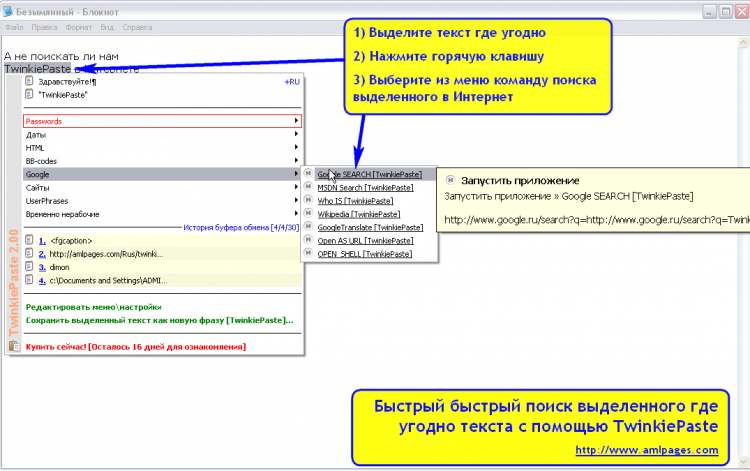
Task: Click the Notepad app icon in the title bar
Action: pos(7,11)
